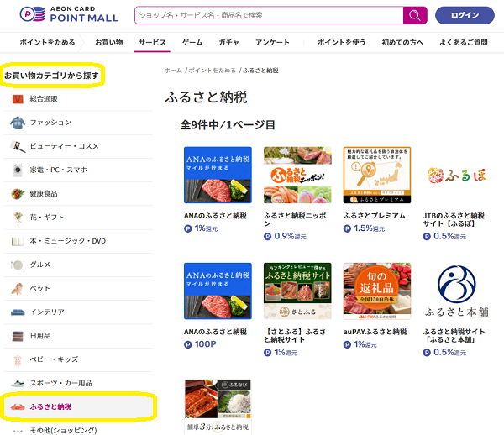
Task: Click the 総合通販 shopping bag icon
Action: tap(18, 98)
